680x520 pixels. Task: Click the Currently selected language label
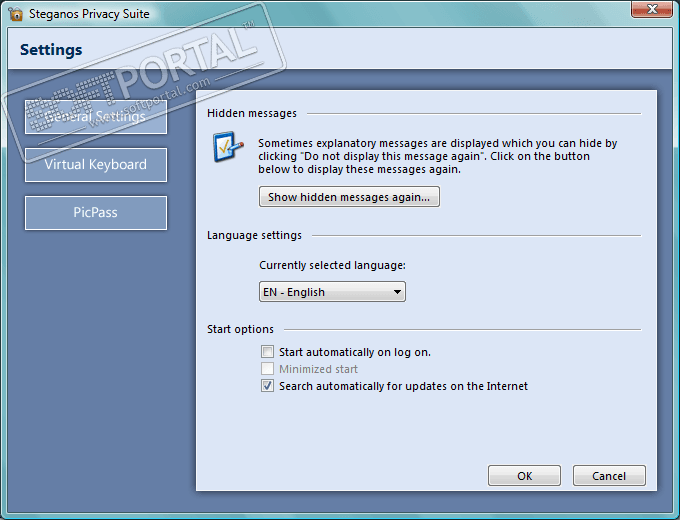point(333,265)
